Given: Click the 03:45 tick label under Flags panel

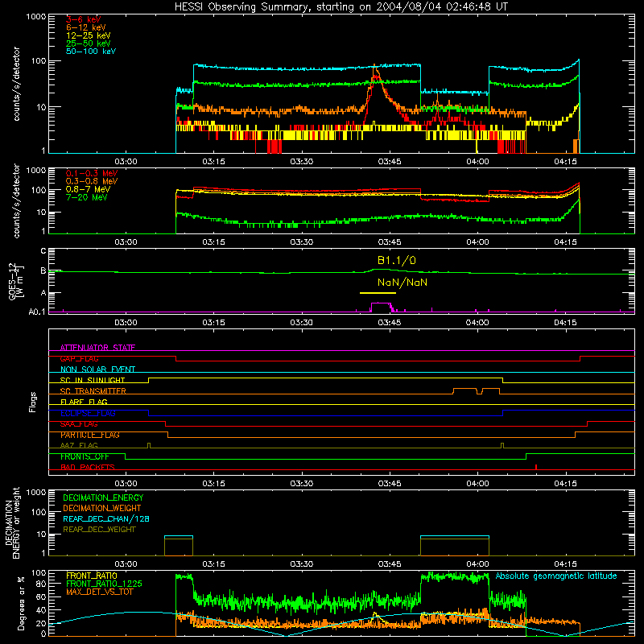Looking at the screenshot, I should point(390,483).
